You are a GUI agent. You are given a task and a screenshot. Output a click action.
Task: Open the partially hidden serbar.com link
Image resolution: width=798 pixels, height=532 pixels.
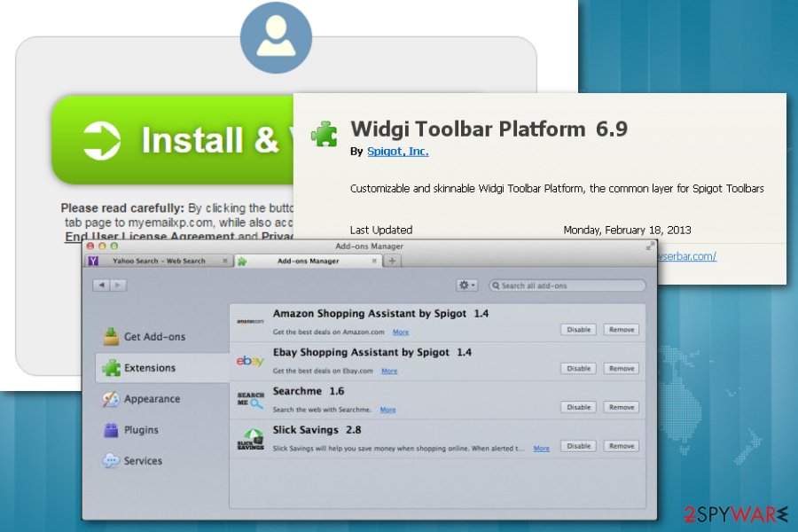tap(687, 256)
